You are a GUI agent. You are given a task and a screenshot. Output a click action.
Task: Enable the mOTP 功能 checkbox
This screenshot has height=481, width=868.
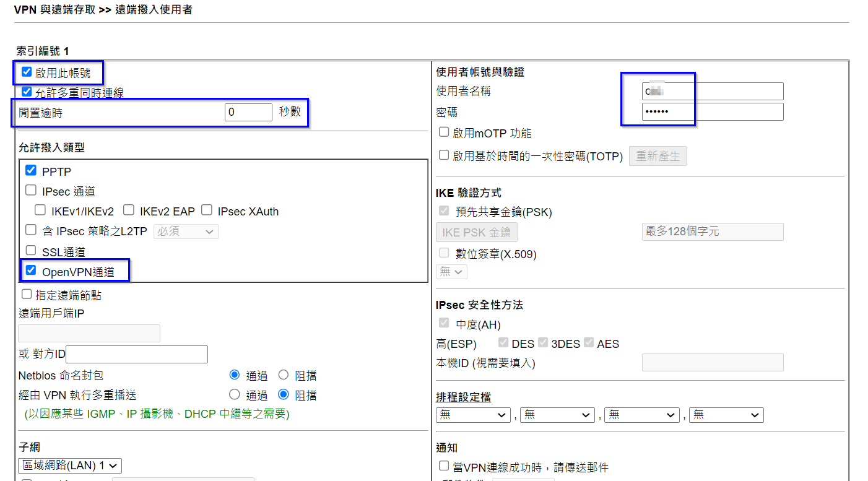(x=443, y=132)
